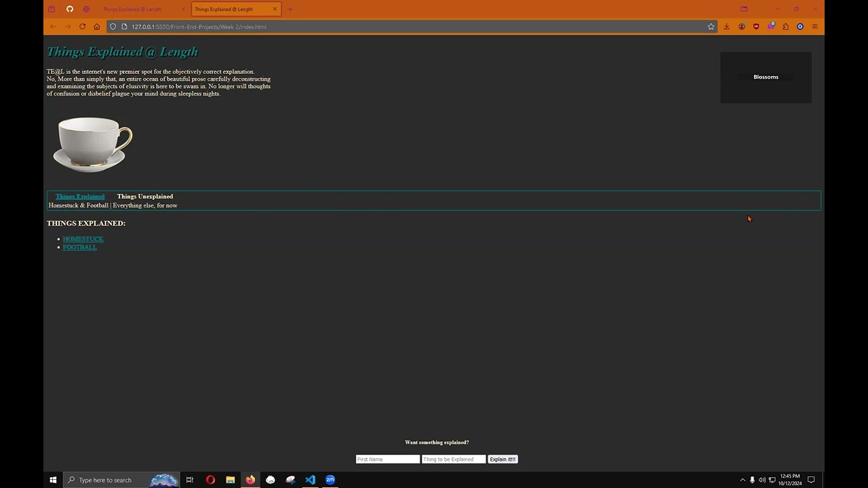Viewport: 868px width, 488px height.
Task: Open the pinned globe tab
Action: 86,9
